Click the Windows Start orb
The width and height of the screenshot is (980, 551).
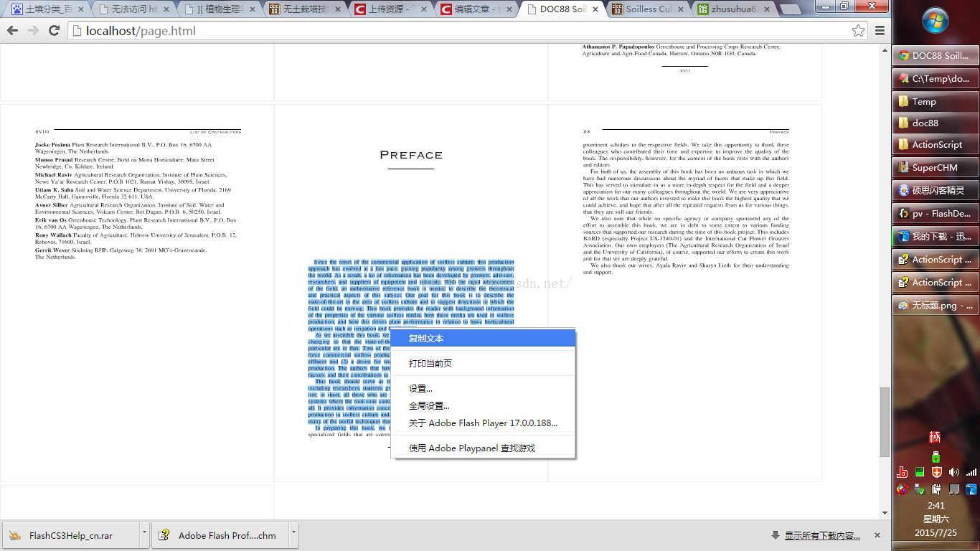coord(936,21)
